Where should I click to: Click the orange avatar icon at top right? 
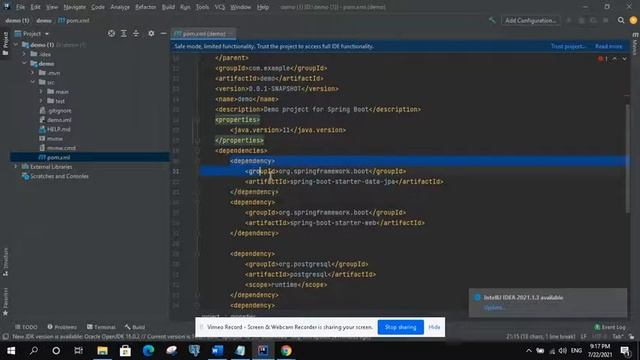click(x=633, y=20)
